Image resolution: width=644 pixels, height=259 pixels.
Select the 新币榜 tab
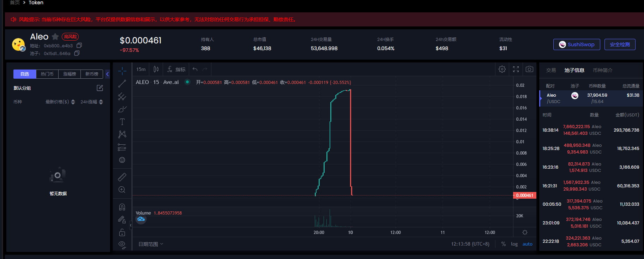pyautogui.click(x=92, y=74)
